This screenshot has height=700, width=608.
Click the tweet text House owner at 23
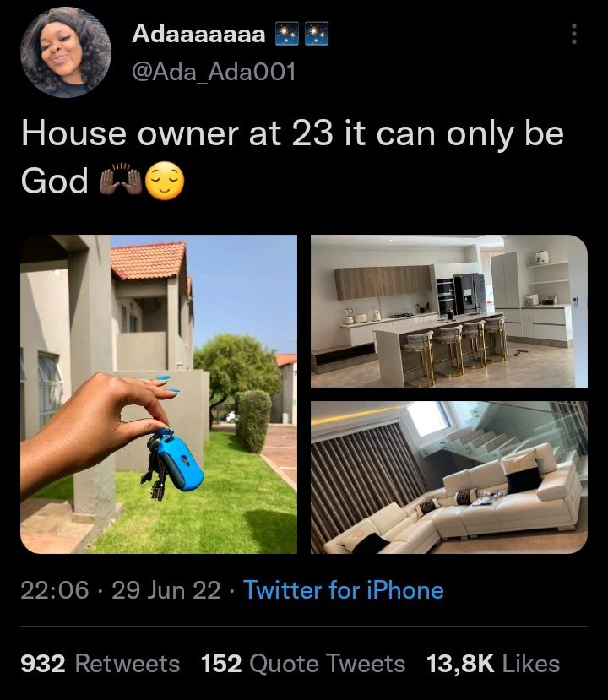(177, 133)
